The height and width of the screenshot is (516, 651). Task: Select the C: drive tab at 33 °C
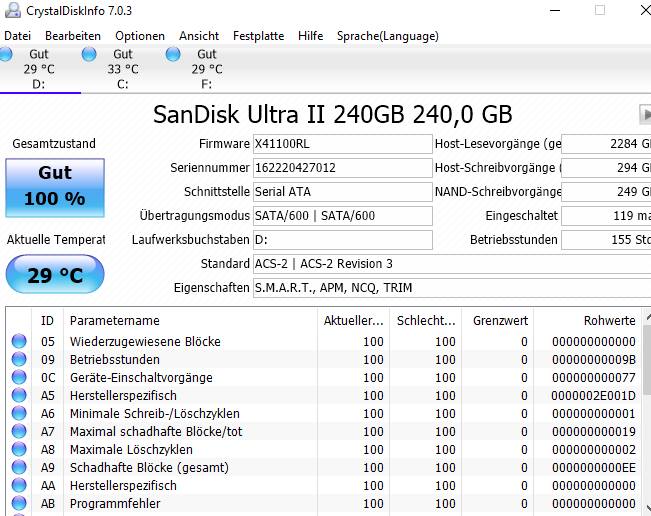click(x=123, y=69)
